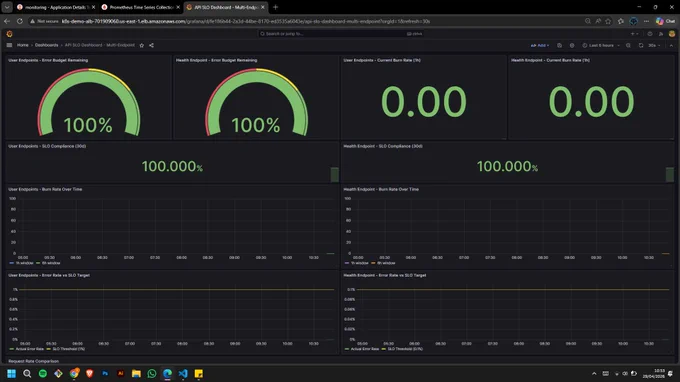Viewport: 680px width, 382px height.
Task: Open browser favorites list icon
Action: (x=621, y=21)
